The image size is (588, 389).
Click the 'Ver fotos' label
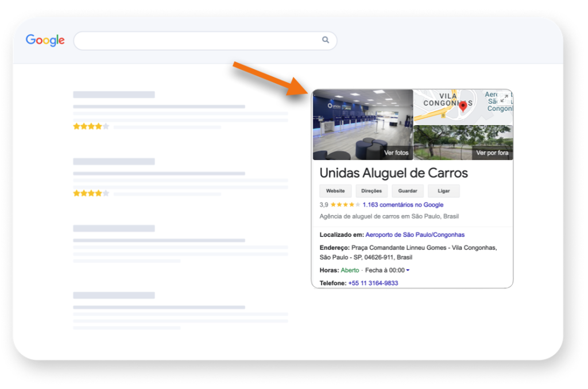396,153
